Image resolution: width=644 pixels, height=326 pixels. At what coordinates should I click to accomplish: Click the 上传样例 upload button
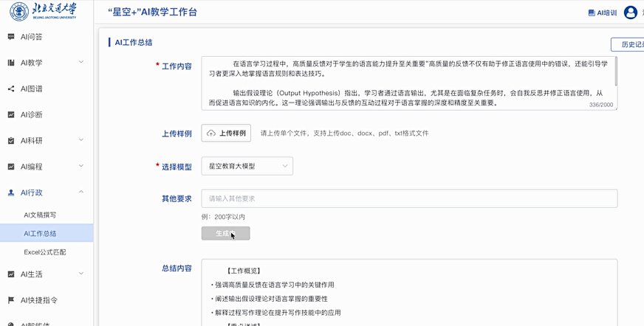[x=226, y=133]
